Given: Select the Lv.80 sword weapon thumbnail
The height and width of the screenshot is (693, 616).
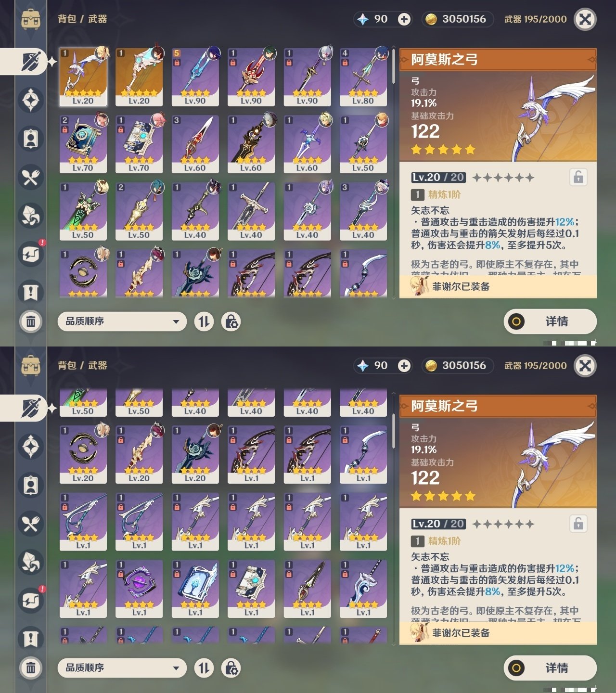Looking at the screenshot, I should (363, 77).
